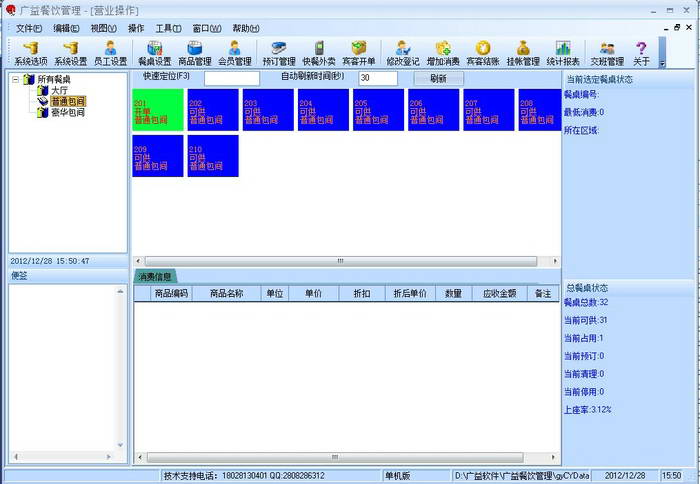Open 挂帐管理 toolbar icon
The image size is (700, 484).
(523, 53)
